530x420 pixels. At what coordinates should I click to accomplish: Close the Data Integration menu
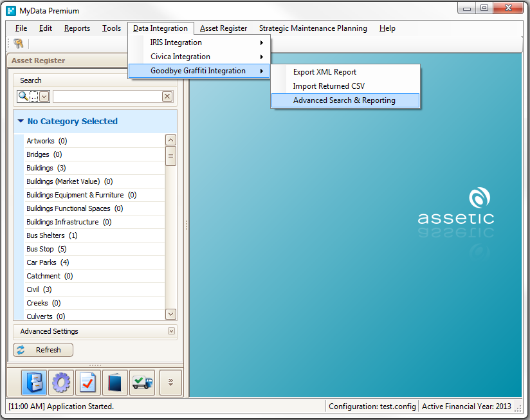[x=161, y=28]
